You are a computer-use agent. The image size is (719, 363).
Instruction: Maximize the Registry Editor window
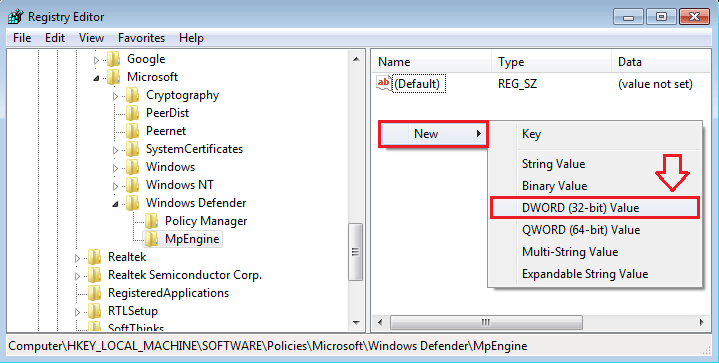click(x=661, y=17)
